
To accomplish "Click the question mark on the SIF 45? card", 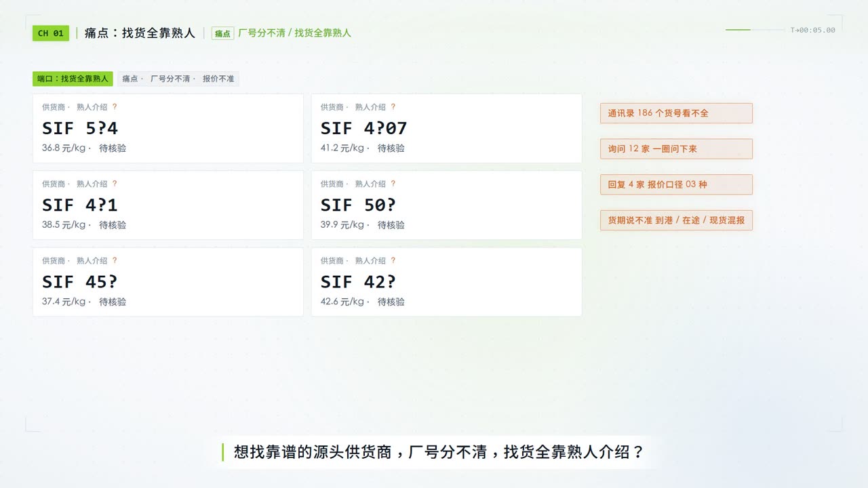I will 115,260.
